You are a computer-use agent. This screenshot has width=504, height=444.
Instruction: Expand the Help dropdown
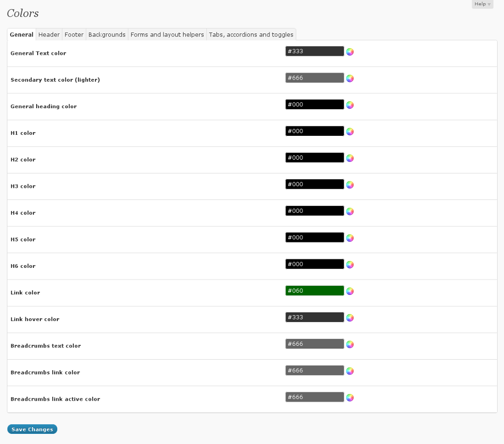click(x=482, y=4)
